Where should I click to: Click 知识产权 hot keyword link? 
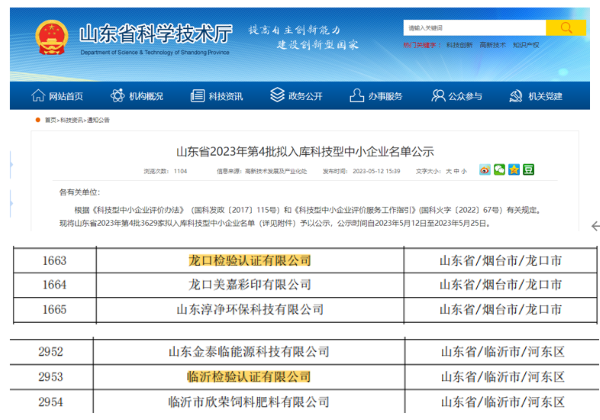pos(526,45)
